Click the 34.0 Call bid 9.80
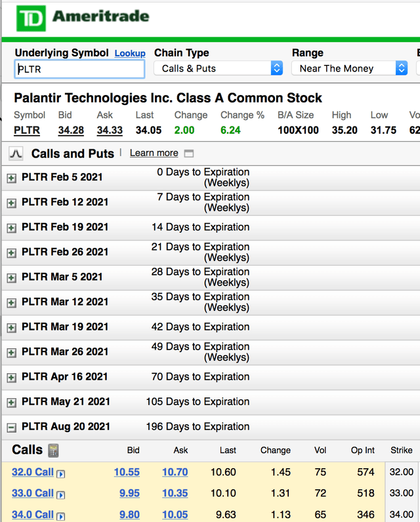Viewport: 420px width, 522px height. (x=129, y=514)
